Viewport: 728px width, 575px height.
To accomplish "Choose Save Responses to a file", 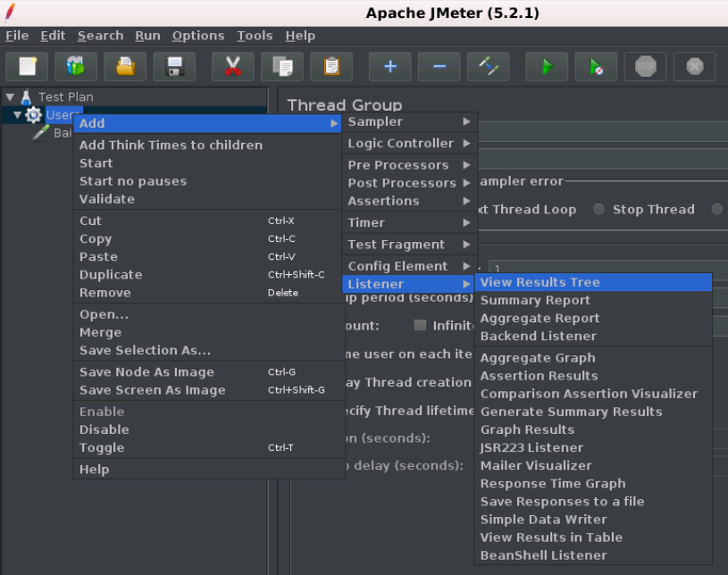I will point(593,502).
